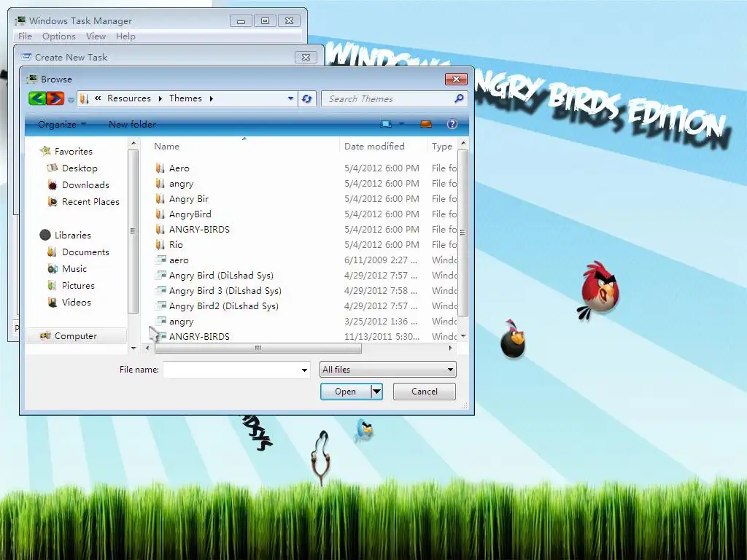
Task: Select the ANGRY-BIRDS folder icon
Action: click(x=160, y=229)
